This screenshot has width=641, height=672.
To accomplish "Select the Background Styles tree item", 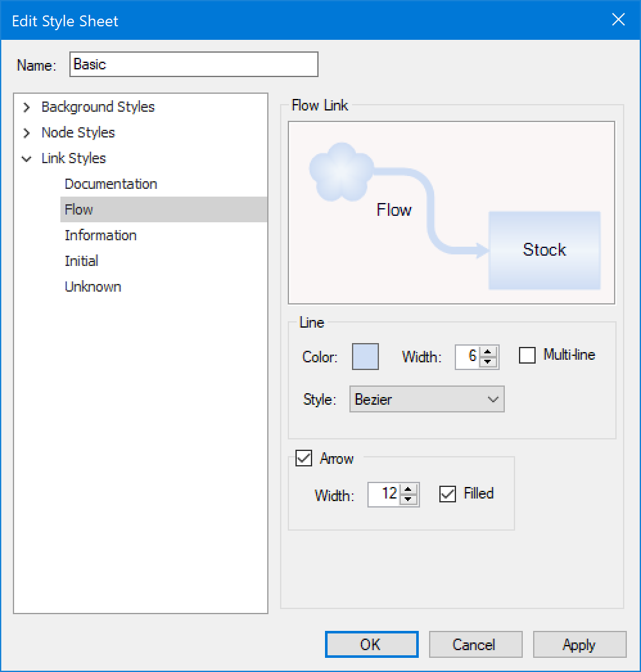I will coord(98,107).
